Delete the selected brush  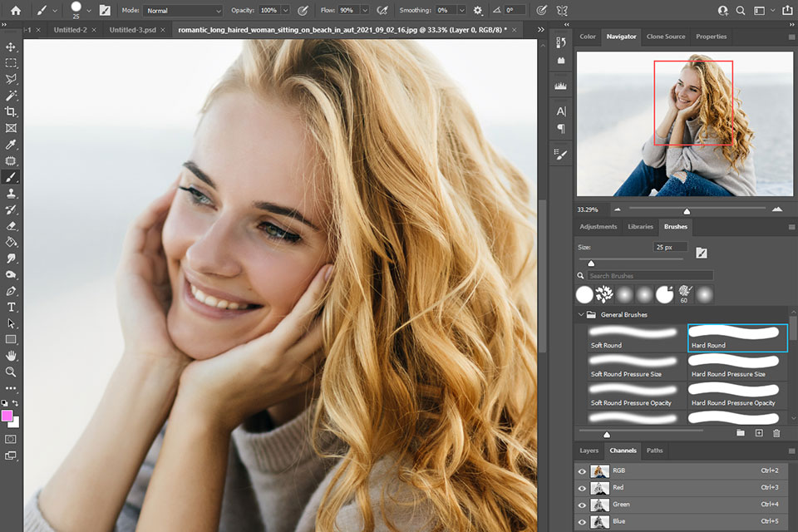tap(776, 433)
